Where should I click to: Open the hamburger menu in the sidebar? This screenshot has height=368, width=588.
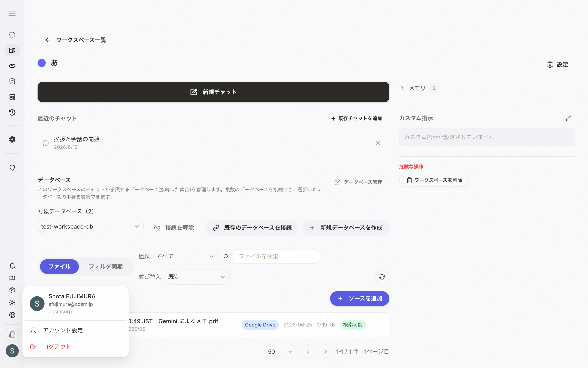pos(12,13)
